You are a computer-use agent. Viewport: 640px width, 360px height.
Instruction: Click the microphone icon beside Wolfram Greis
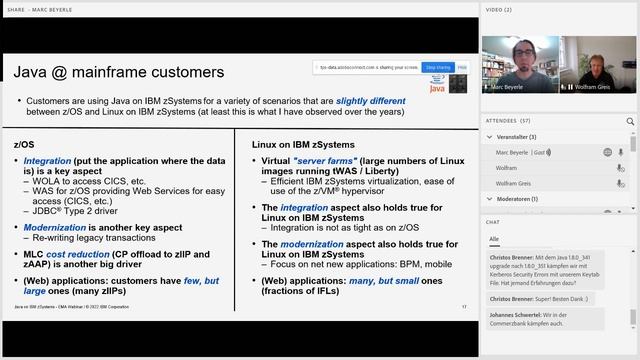[620, 184]
